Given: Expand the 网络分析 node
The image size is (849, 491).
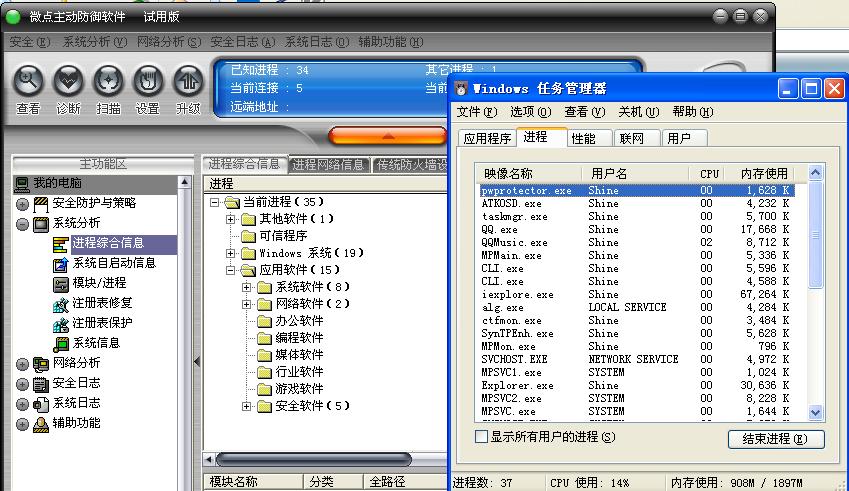Looking at the screenshot, I should click(22, 364).
